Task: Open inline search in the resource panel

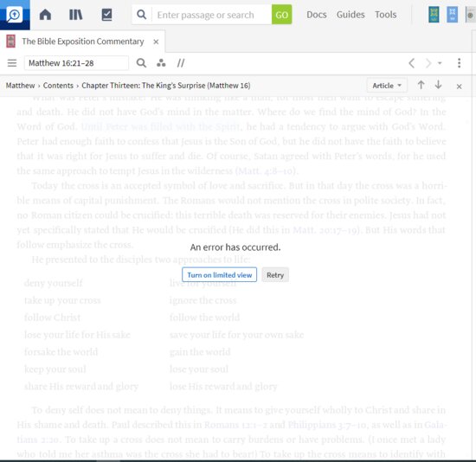Action: tap(141, 63)
